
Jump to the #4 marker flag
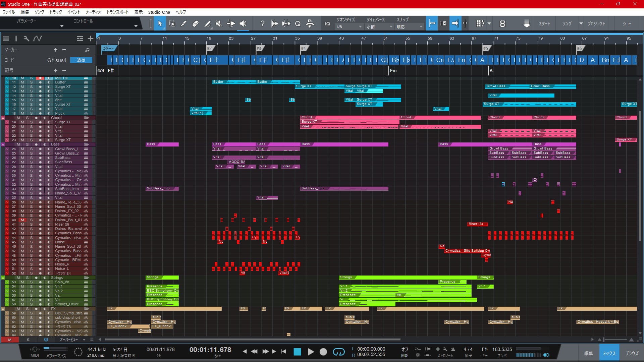[303, 49]
